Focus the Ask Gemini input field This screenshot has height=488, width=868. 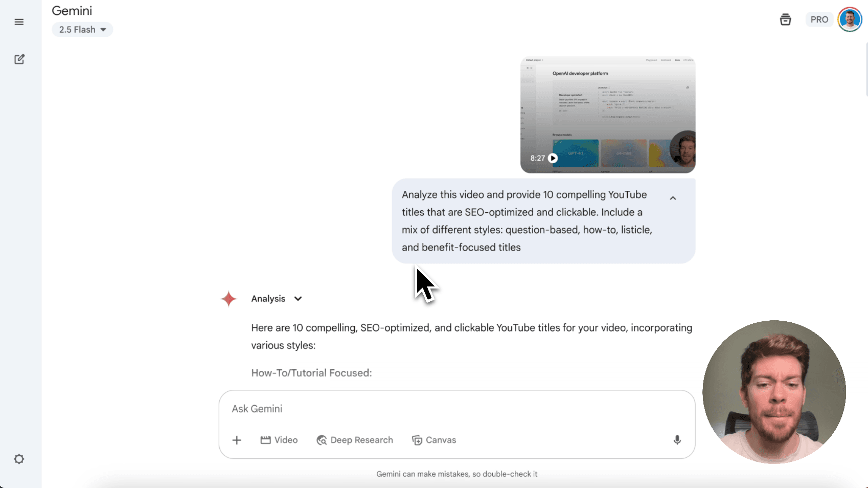coord(456,409)
